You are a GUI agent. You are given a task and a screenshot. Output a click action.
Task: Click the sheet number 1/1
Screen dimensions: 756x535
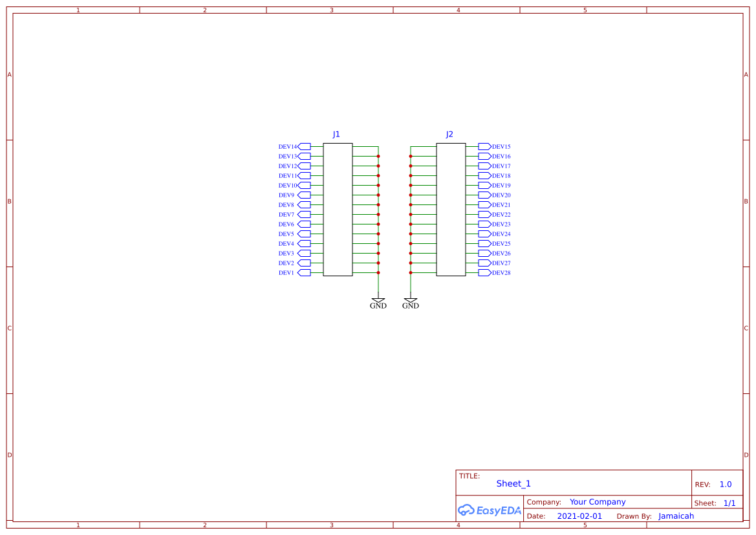729,503
